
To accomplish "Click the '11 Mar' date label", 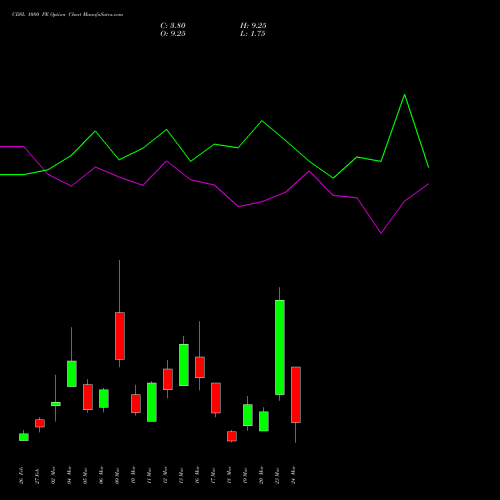I will (150, 476).
